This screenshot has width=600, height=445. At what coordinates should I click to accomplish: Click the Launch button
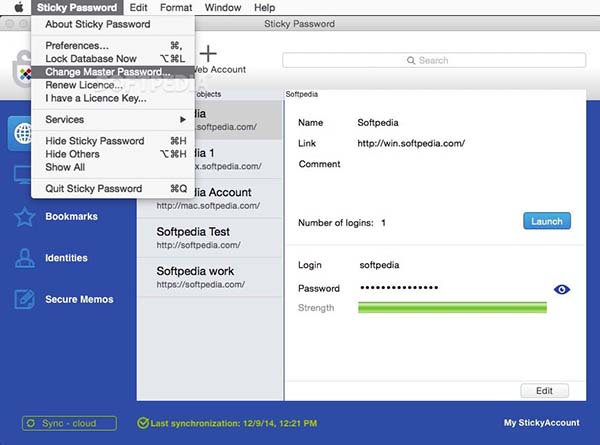coord(547,221)
